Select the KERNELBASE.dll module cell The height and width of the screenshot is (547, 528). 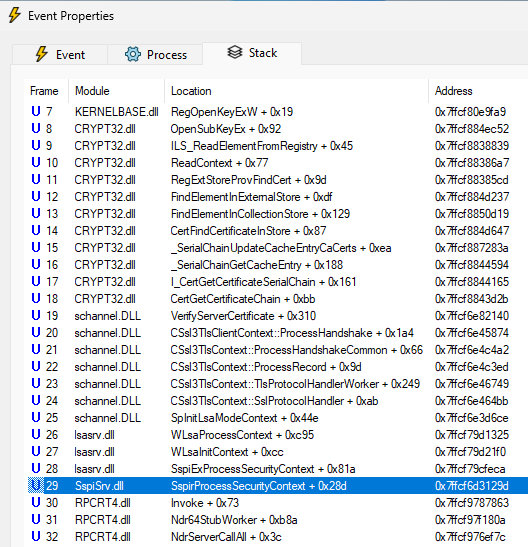(x=116, y=112)
